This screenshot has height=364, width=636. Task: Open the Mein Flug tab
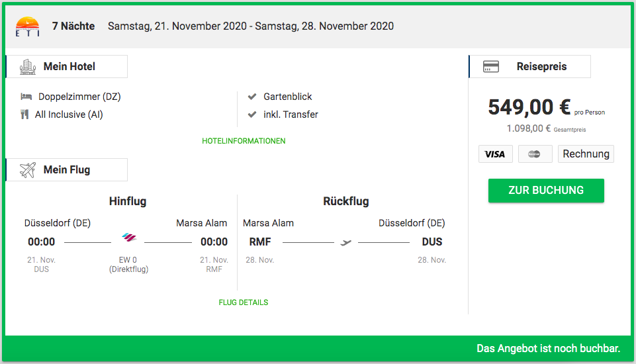pos(67,170)
